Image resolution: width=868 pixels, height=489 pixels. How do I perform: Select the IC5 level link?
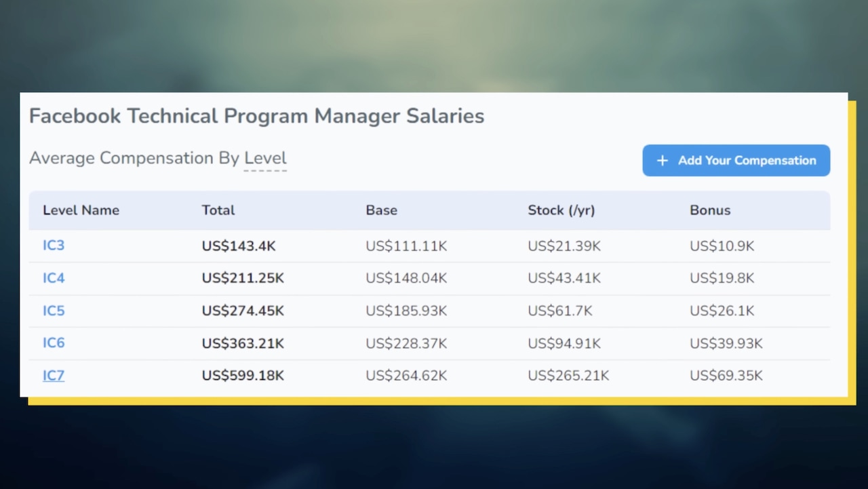pyautogui.click(x=54, y=311)
